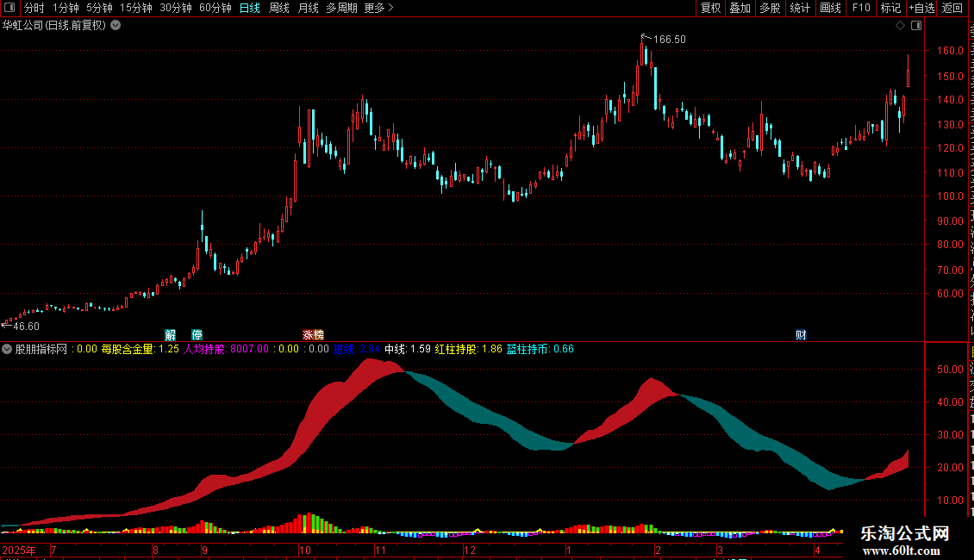Select the 15分钟 period
The image size is (974, 560).
(x=135, y=8)
